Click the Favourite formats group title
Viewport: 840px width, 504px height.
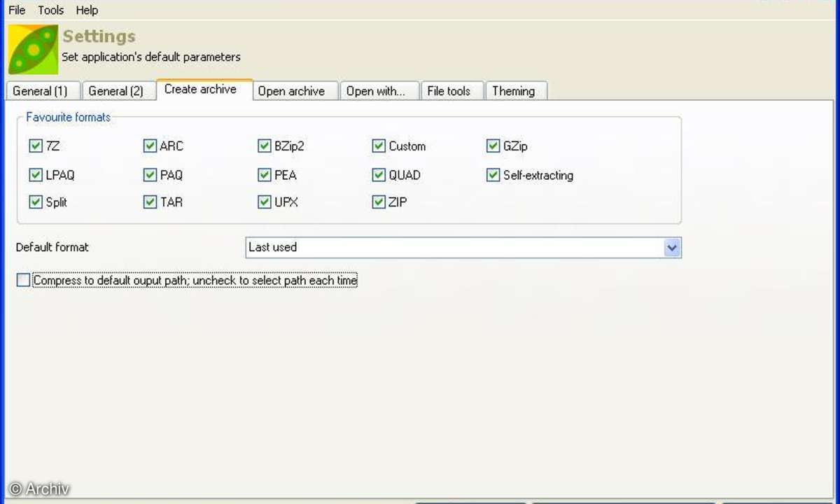coord(69,117)
